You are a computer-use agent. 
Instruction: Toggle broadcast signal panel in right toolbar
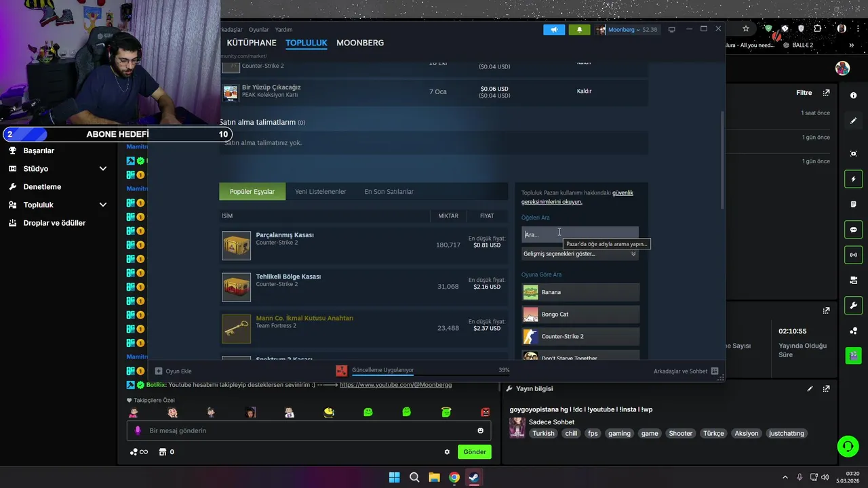point(853,255)
